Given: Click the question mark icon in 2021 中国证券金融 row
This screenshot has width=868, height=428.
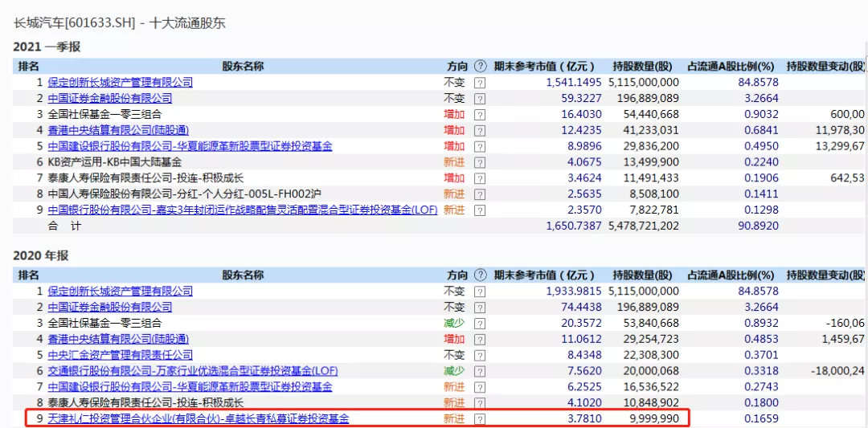Looking at the screenshot, I should [x=480, y=99].
